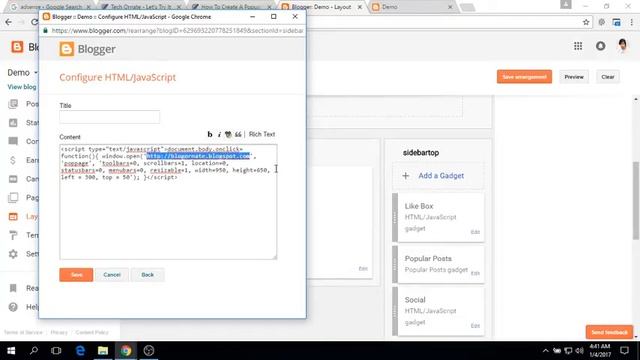This screenshot has width=640, height=360.
Task: Open the account profile avatar
Action: pos(622,46)
